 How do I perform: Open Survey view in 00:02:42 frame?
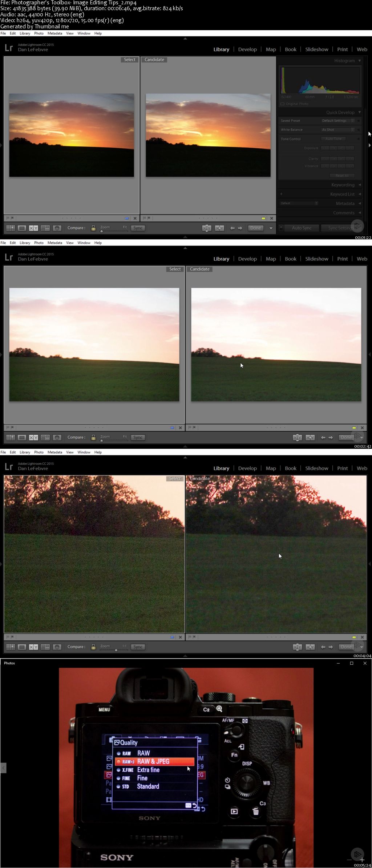pyautogui.click(x=45, y=437)
